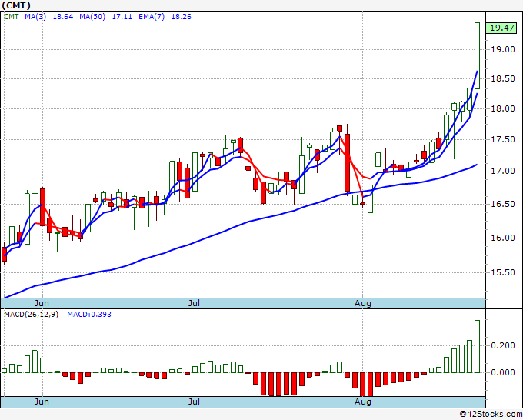523x420 pixels.
Task: Click the tall final green candlestick
Action: (x=478, y=55)
